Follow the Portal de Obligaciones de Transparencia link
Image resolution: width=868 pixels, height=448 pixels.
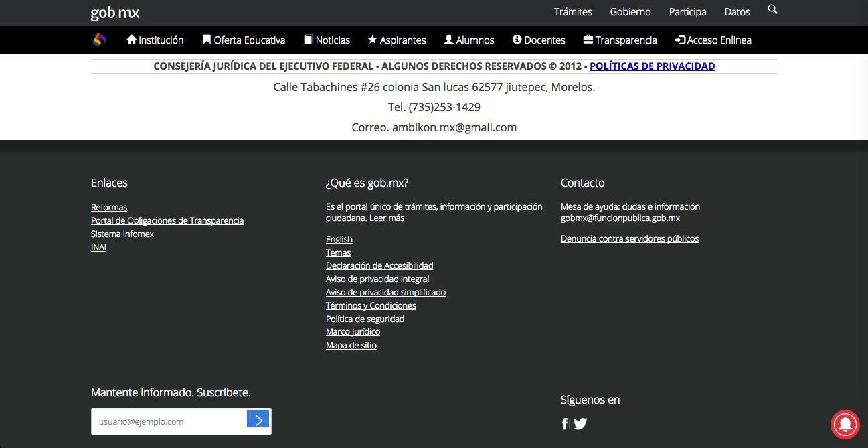click(167, 220)
